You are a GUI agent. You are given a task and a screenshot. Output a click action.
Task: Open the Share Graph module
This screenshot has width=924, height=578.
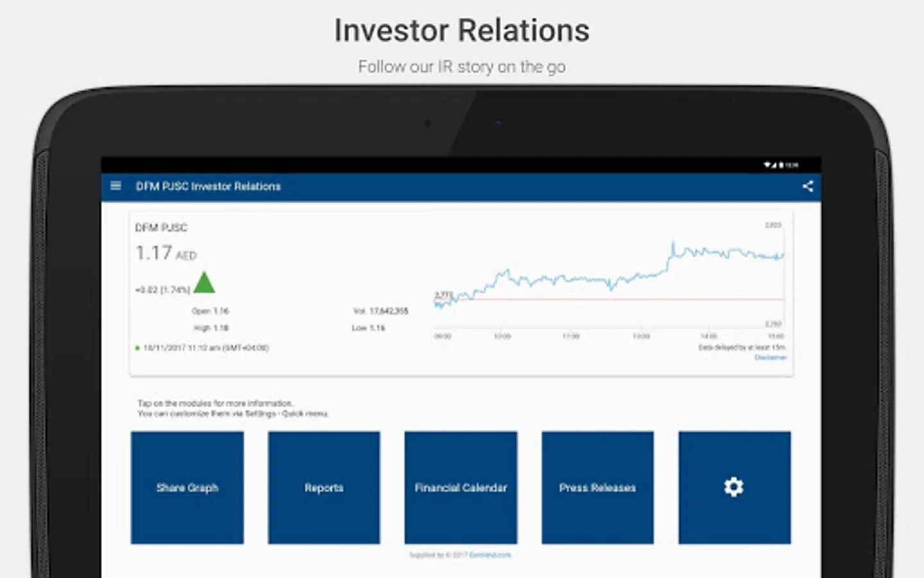[x=187, y=487]
